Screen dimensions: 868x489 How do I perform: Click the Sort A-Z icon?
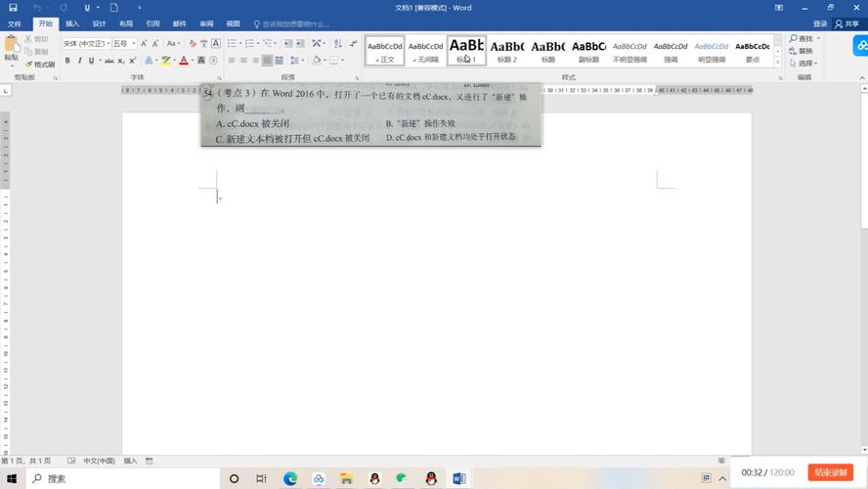tap(337, 43)
